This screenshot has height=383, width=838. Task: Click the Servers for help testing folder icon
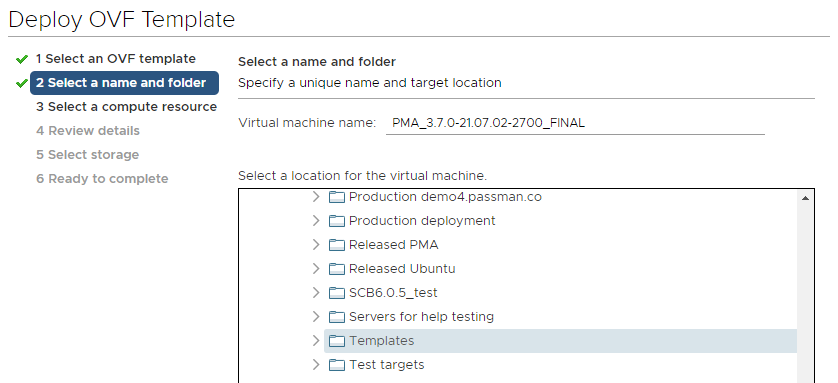[x=337, y=317]
